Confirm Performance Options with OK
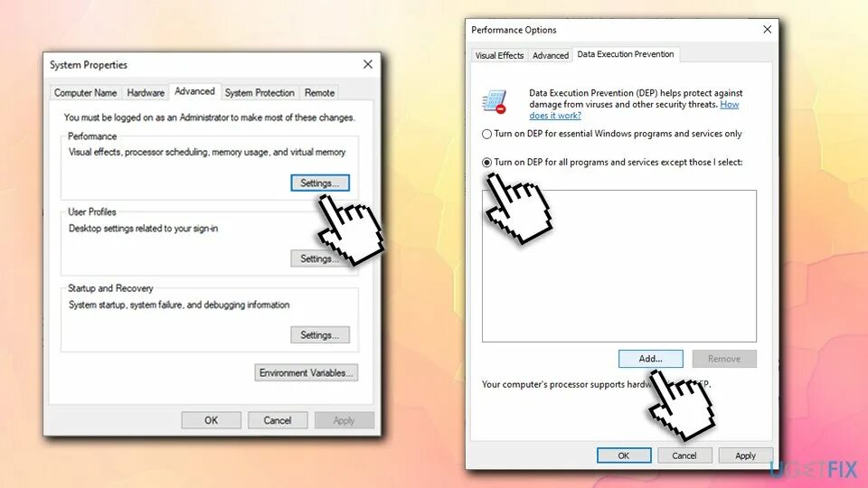868x488 pixels. [x=624, y=455]
